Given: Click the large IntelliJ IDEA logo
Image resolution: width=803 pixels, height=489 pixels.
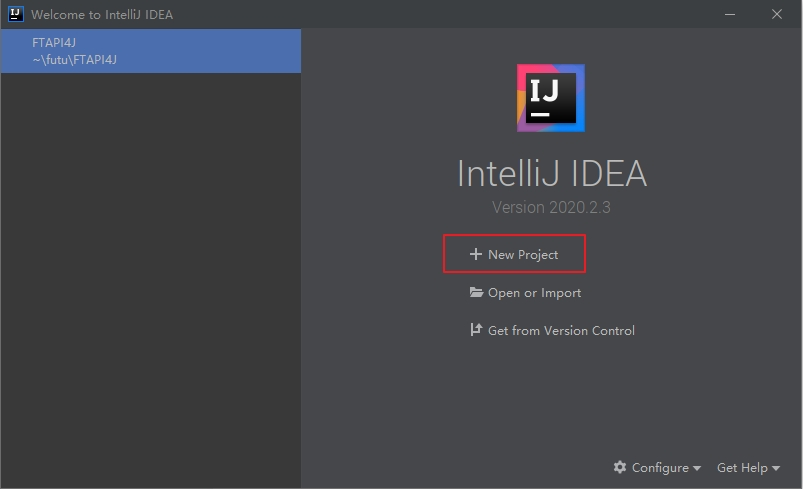Looking at the screenshot, I should coord(551,98).
